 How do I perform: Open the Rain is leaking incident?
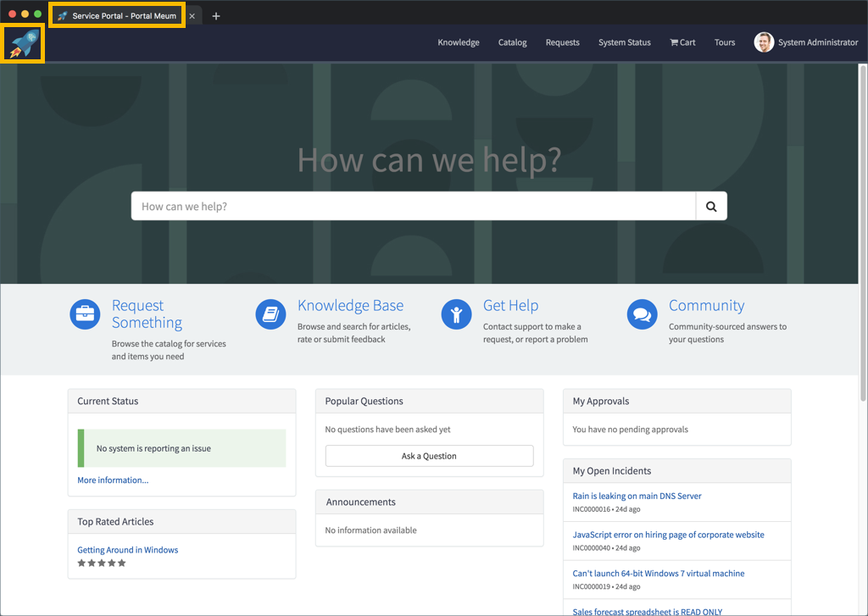(x=637, y=496)
